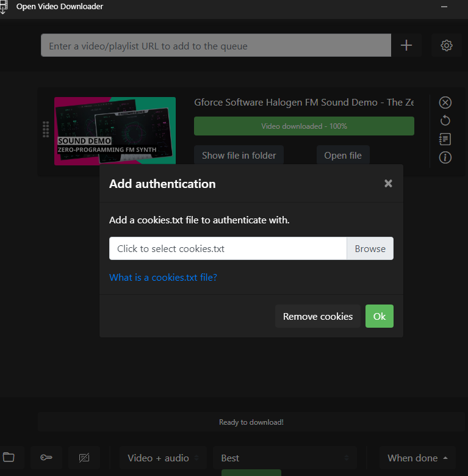Retry download with the circular arrow icon
Screen dimensions: 468x476
(445, 120)
